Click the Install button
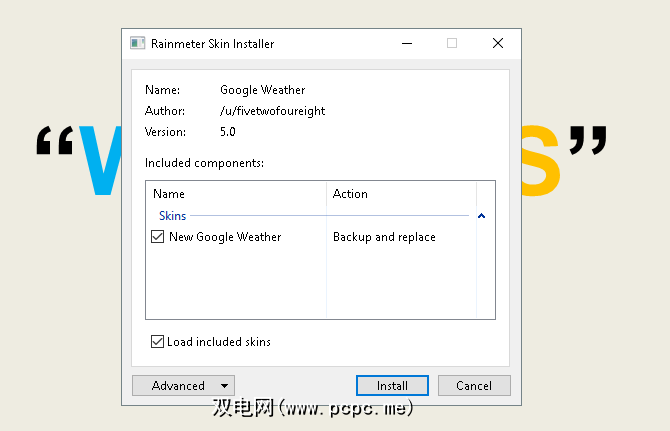 [392, 386]
